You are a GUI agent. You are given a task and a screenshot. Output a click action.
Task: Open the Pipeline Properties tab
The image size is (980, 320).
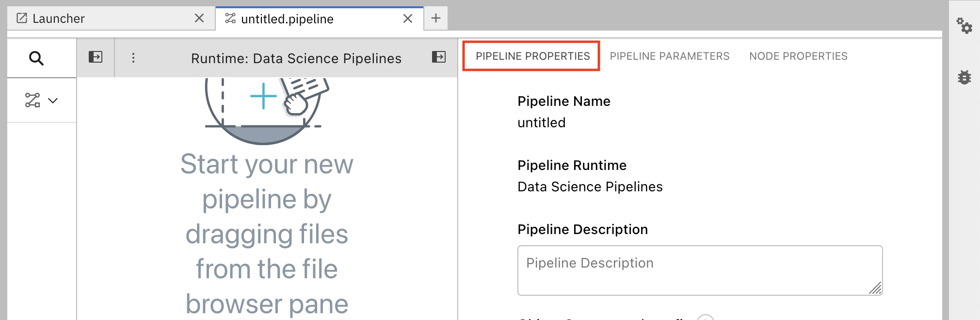532,56
